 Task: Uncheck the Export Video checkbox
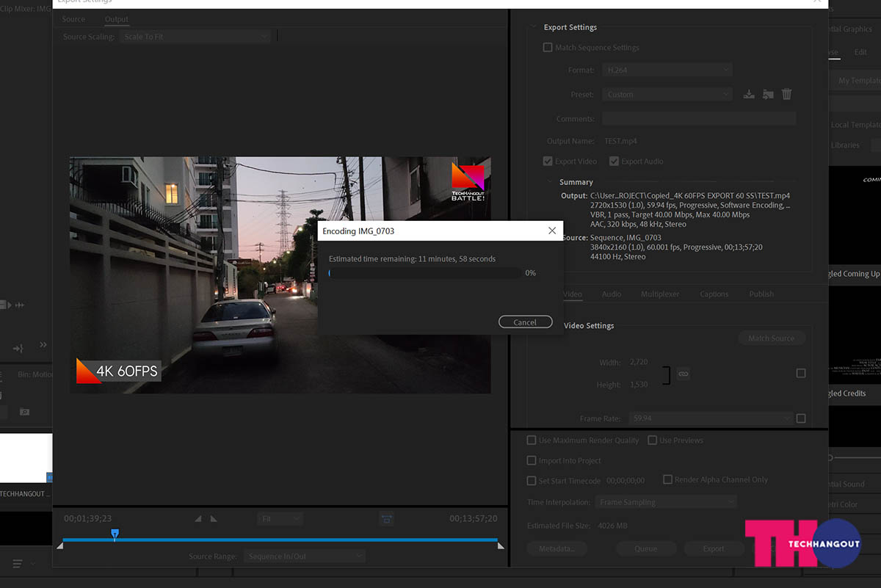[548, 161]
